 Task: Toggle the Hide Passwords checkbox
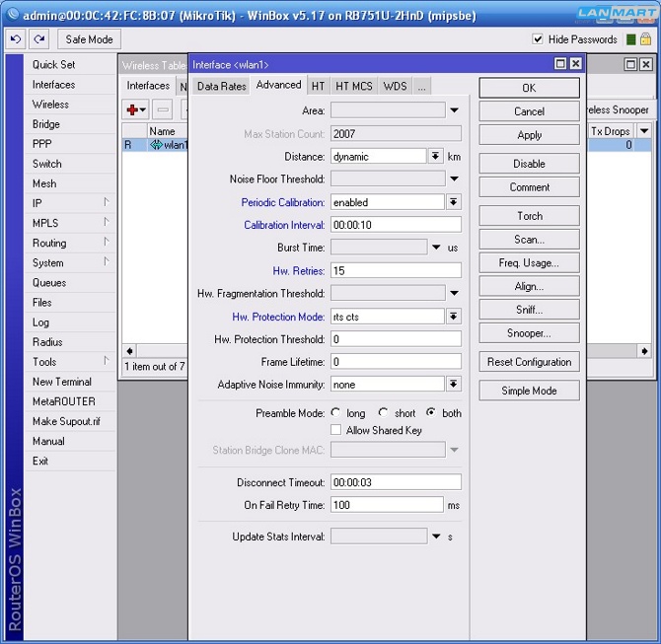click(x=538, y=39)
